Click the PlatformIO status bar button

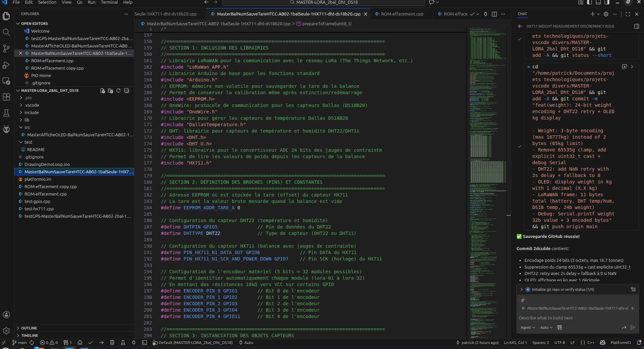(x=620, y=343)
